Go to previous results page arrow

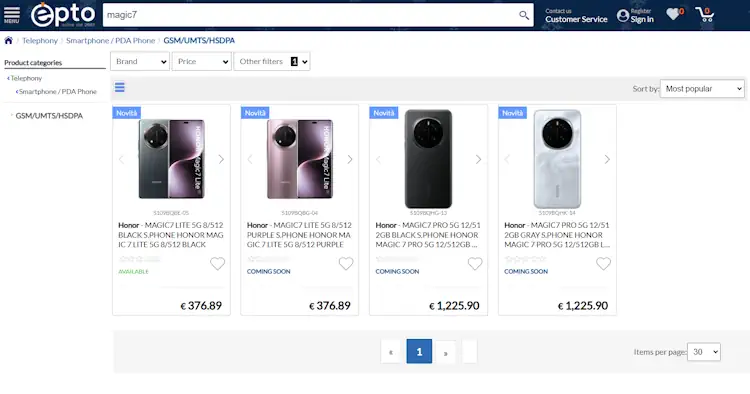[x=391, y=351]
